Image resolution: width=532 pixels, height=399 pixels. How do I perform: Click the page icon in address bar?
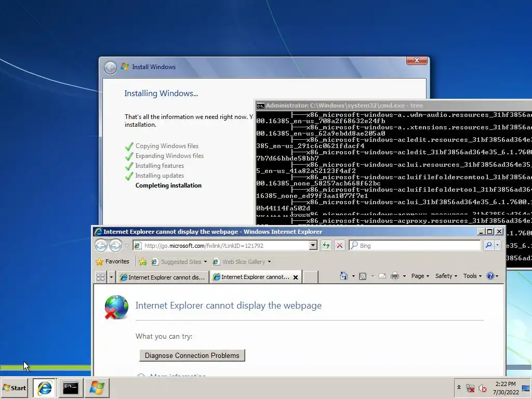138,245
